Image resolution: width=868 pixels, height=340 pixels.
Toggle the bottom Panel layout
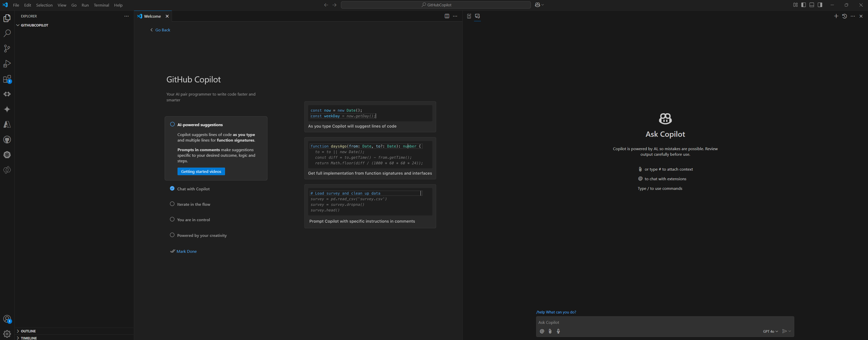tap(812, 5)
